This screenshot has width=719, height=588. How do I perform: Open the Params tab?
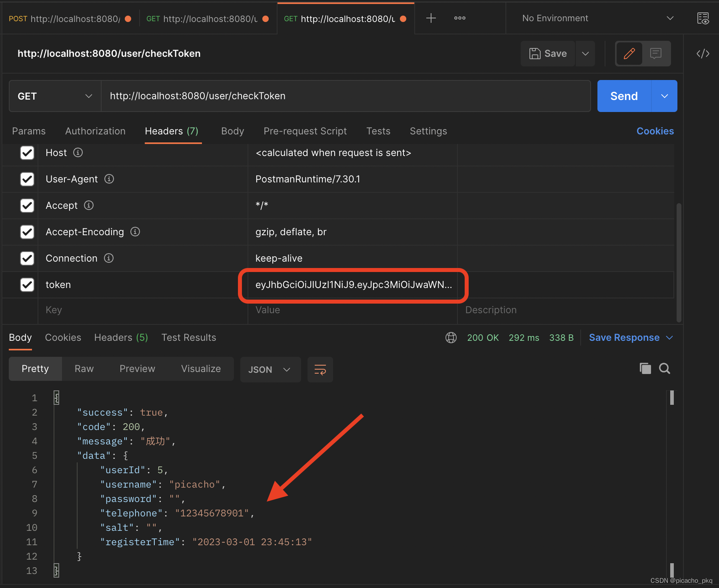click(29, 131)
